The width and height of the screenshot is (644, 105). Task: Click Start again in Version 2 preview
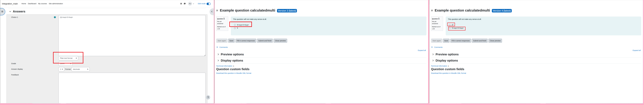(x=222, y=41)
